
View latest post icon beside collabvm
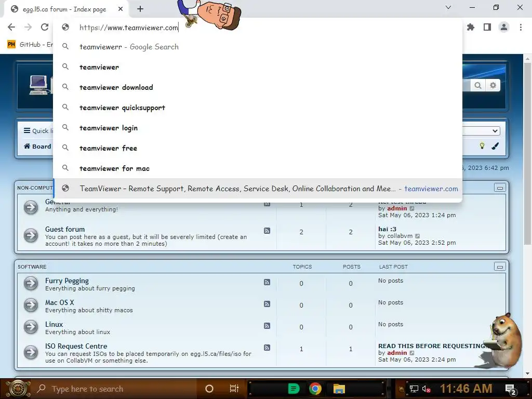(418, 236)
